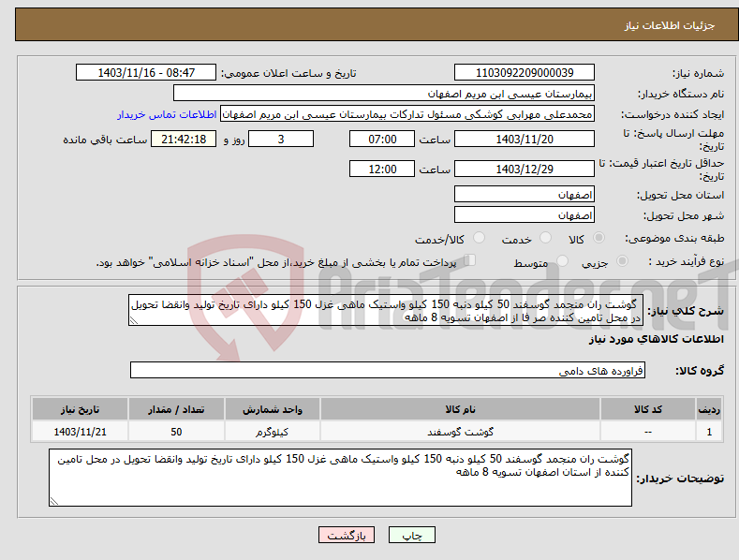
Task: Click the delivery province field اصفهان
Action: (525, 194)
